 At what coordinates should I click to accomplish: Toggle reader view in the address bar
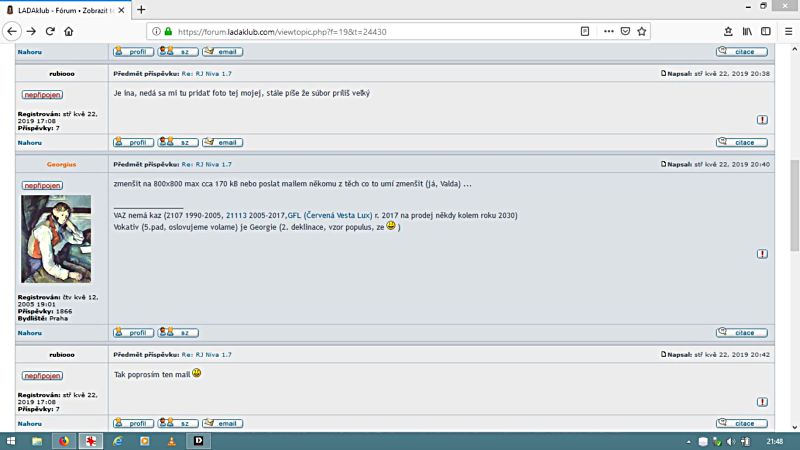pyautogui.click(x=585, y=31)
